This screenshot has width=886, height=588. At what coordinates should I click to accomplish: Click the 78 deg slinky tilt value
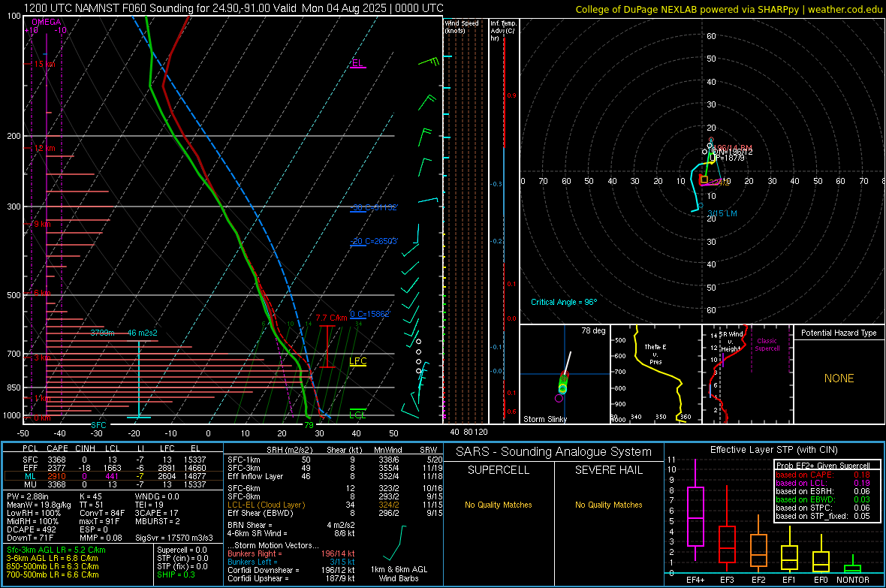(x=593, y=330)
